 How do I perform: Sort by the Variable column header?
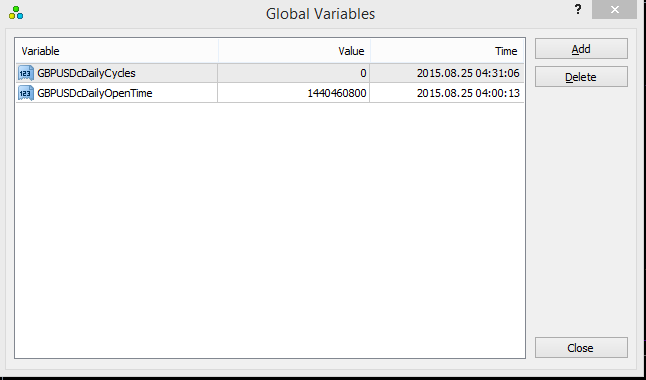point(117,51)
